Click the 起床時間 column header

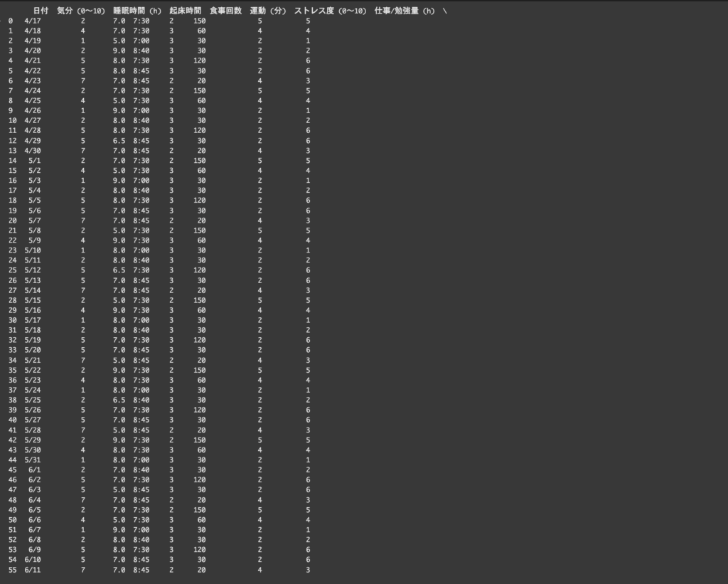coord(186,11)
